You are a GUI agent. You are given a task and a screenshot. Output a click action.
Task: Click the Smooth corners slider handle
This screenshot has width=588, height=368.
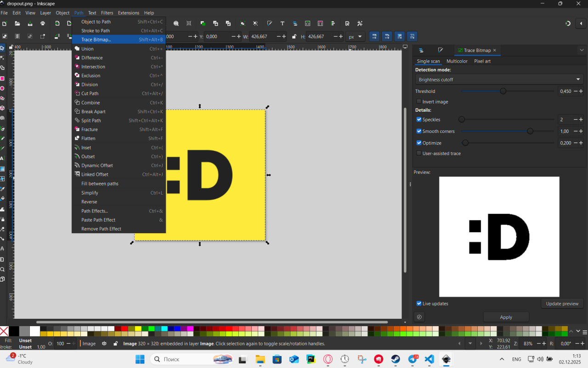(530, 131)
